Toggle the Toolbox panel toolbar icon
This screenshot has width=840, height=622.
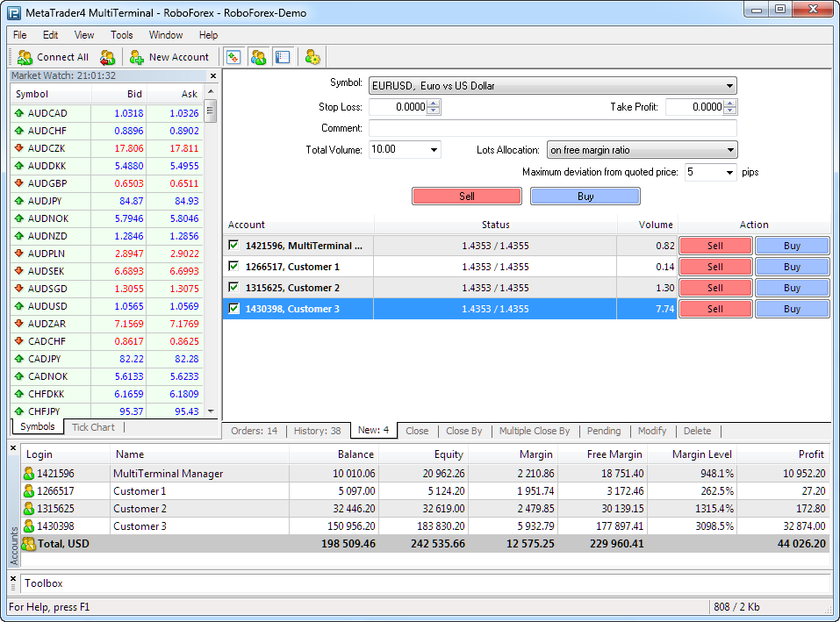[x=282, y=57]
